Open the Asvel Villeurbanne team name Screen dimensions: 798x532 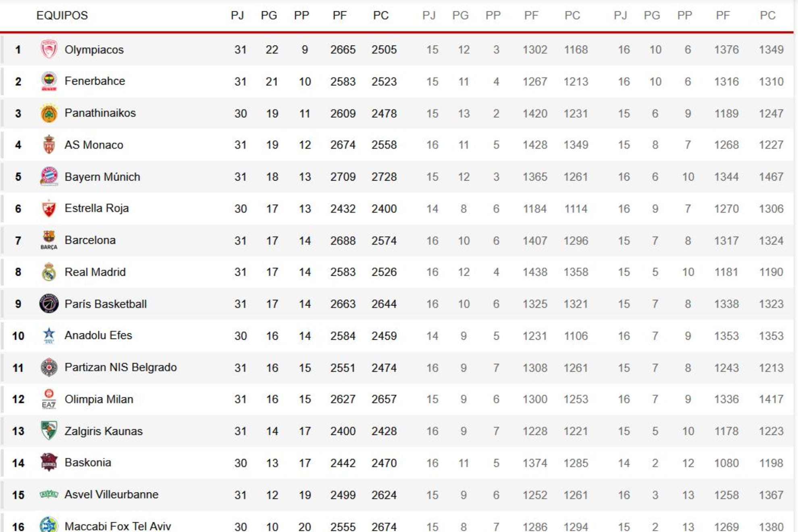(111, 495)
